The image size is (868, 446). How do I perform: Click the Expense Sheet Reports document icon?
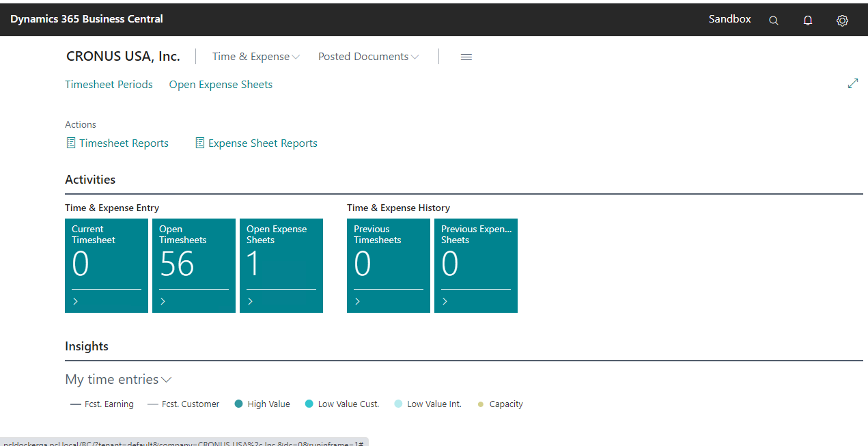coord(199,143)
